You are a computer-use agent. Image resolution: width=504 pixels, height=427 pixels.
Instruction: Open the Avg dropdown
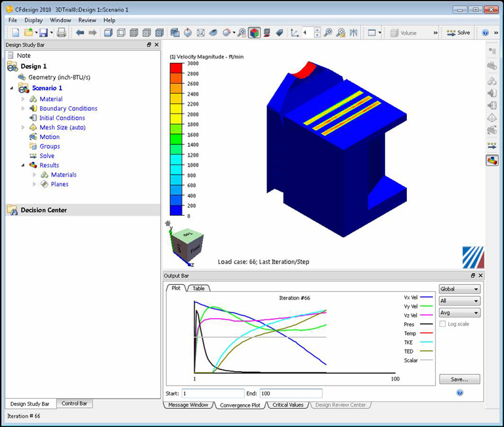(459, 313)
